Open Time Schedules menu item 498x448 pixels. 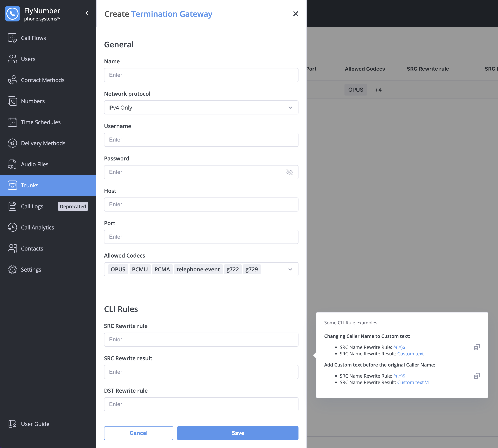coord(48,122)
